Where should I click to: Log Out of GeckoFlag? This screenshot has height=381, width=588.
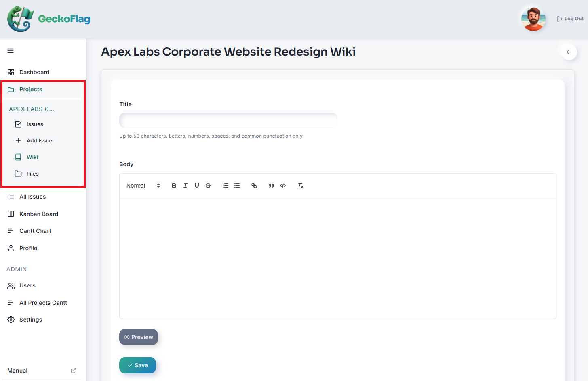[x=570, y=19]
